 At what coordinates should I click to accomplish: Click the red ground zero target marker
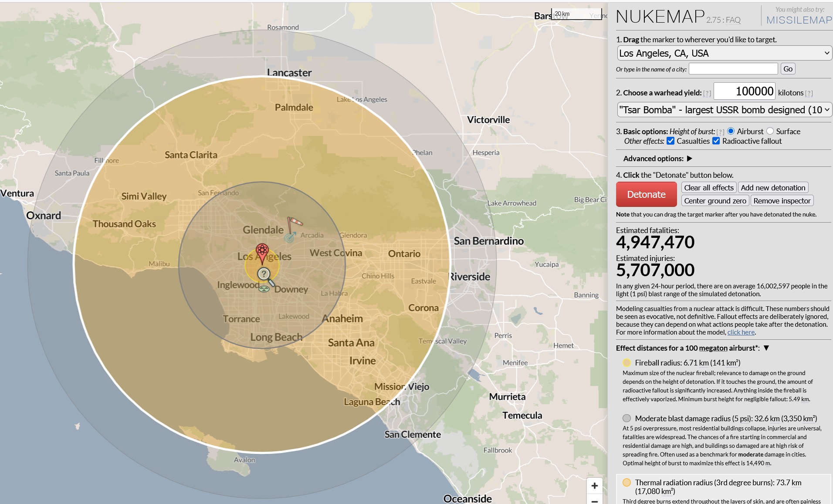(262, 254)
